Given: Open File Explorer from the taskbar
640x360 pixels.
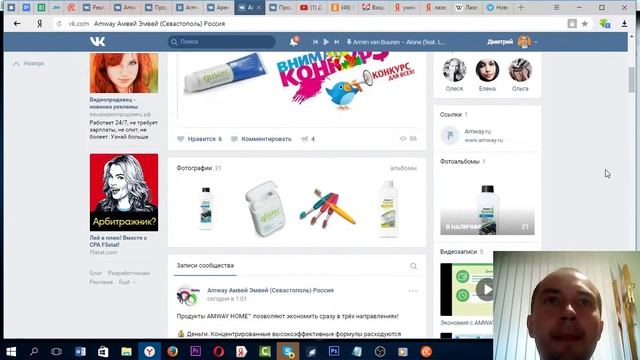Looking at the screenshot, I should [127, 351].
